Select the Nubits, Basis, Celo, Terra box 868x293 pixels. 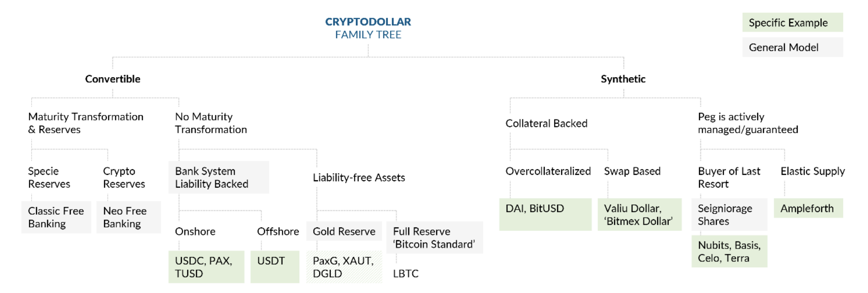(729, 251)
